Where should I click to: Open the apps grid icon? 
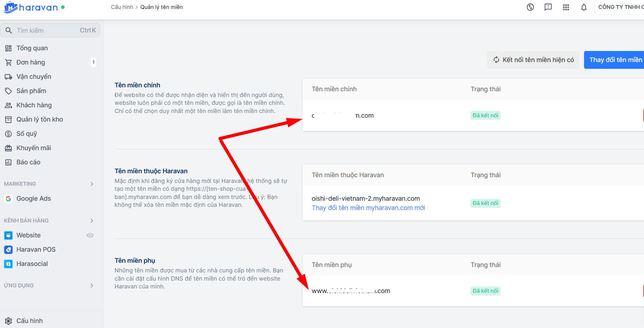(566, 7)
